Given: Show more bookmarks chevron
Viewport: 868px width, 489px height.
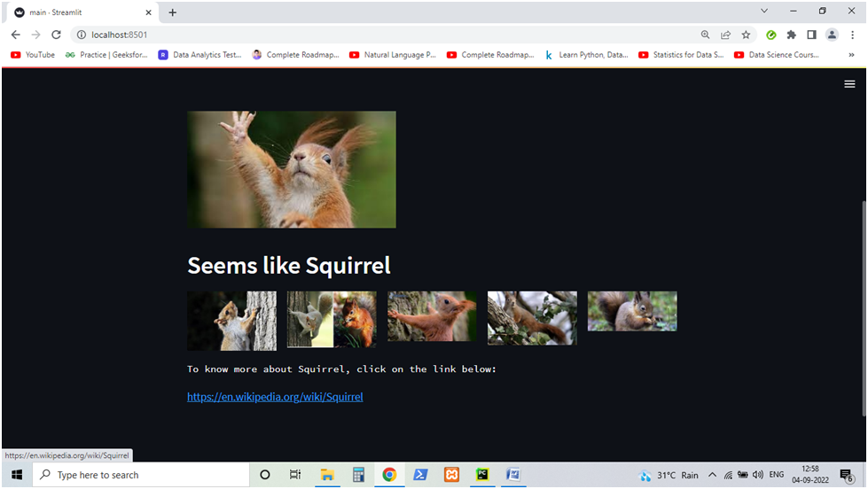Looking at the screenshot, I should coord(851,55).
